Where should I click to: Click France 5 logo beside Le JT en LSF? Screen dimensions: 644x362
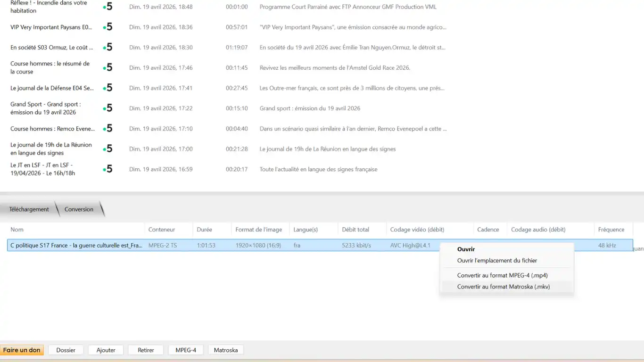(x=108, y=169)
